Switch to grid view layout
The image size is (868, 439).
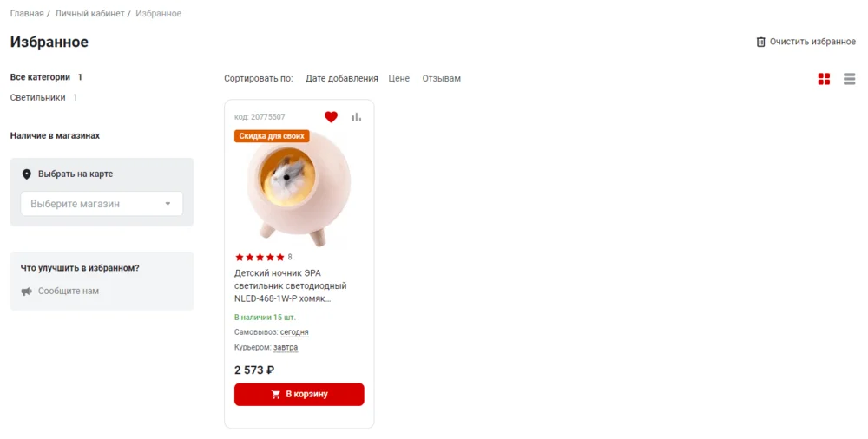coord(824,79)
